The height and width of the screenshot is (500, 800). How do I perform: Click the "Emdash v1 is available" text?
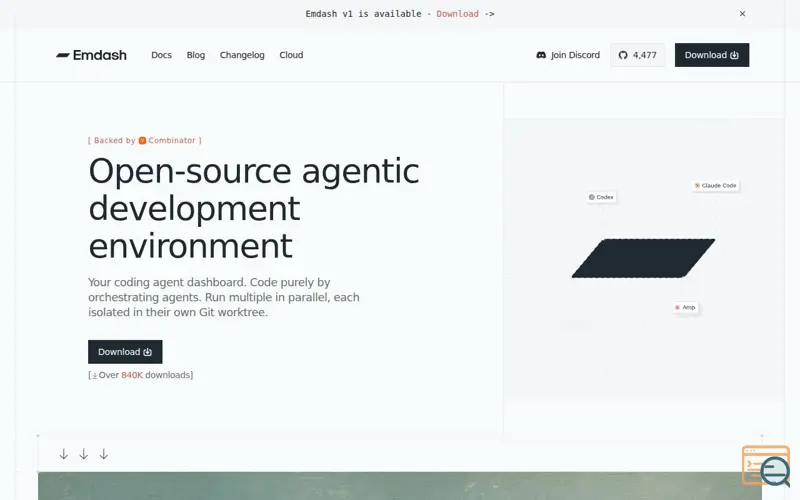tap(363, 14)
